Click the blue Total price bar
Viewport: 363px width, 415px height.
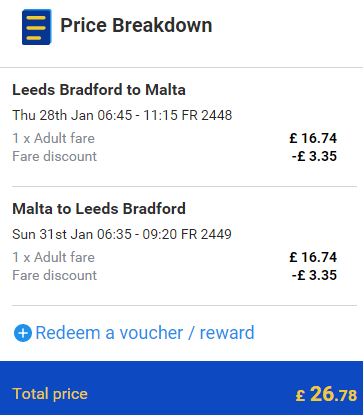(x=181, y=388)
